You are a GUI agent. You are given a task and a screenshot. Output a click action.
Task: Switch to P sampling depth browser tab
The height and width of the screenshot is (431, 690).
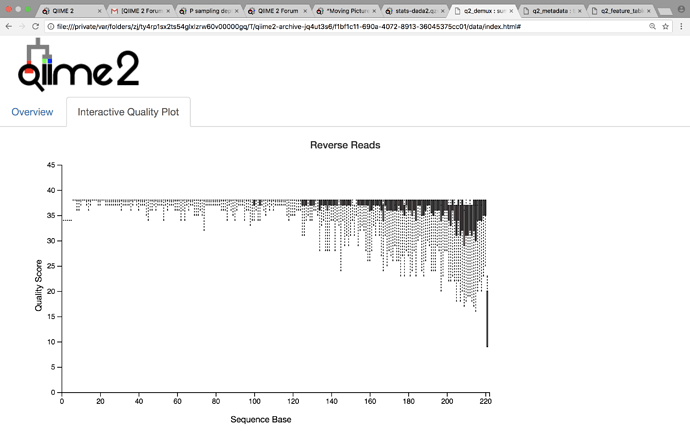pyautogui.click(x=208, y=11)
